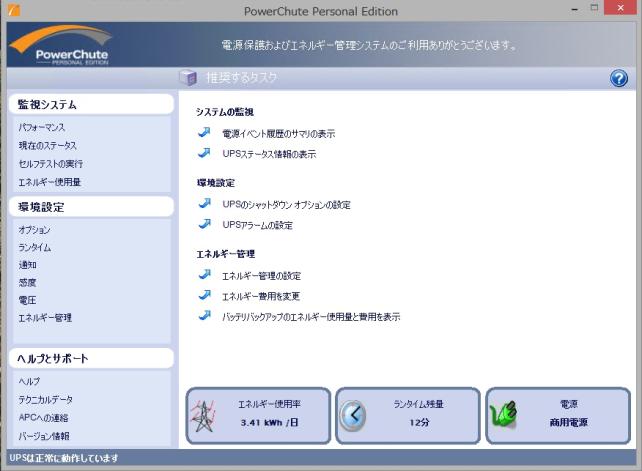Click the arrow icon beside エネルギー費用を変更
Image resolution: width=642 pixels, height=471 pixels.
pyautogui.click(x=204, y=295)
